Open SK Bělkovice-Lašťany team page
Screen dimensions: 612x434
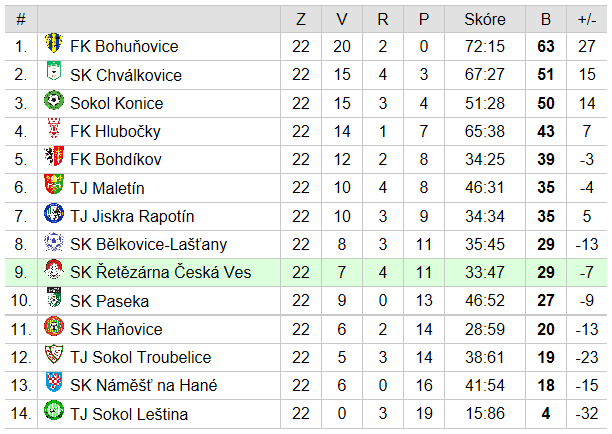pyautogui.click(x=148, y=245)
